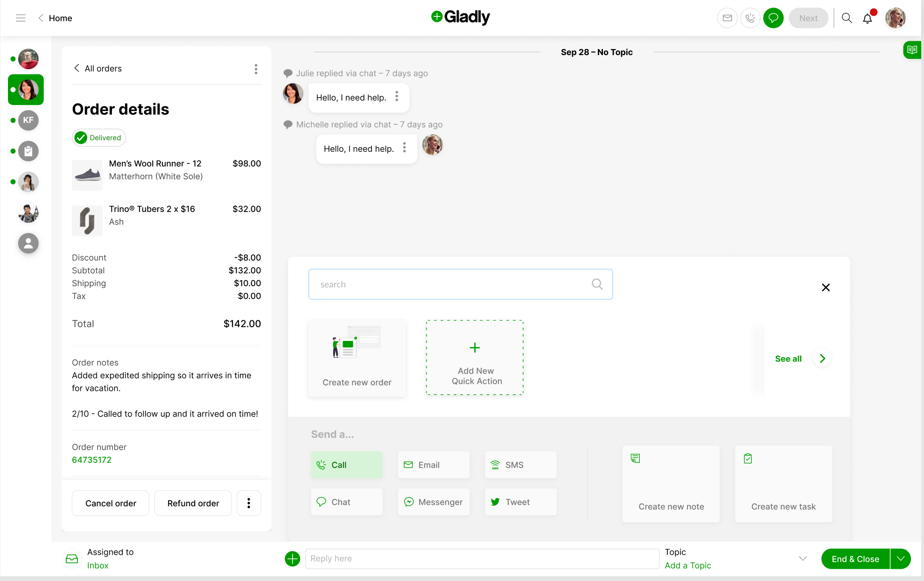
Task: Open search with magnifier icon
Action: (x=847, y=18)
